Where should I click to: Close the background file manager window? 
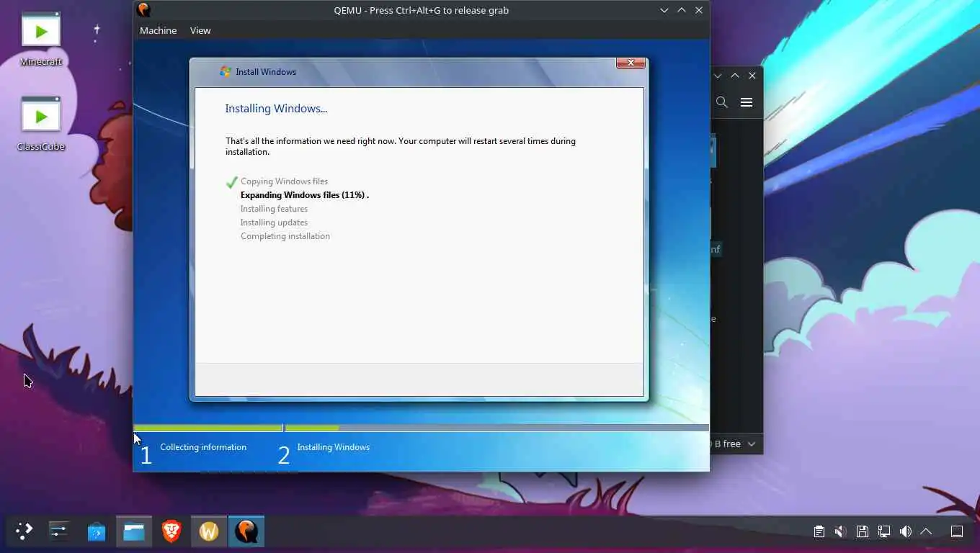[752, 76]
